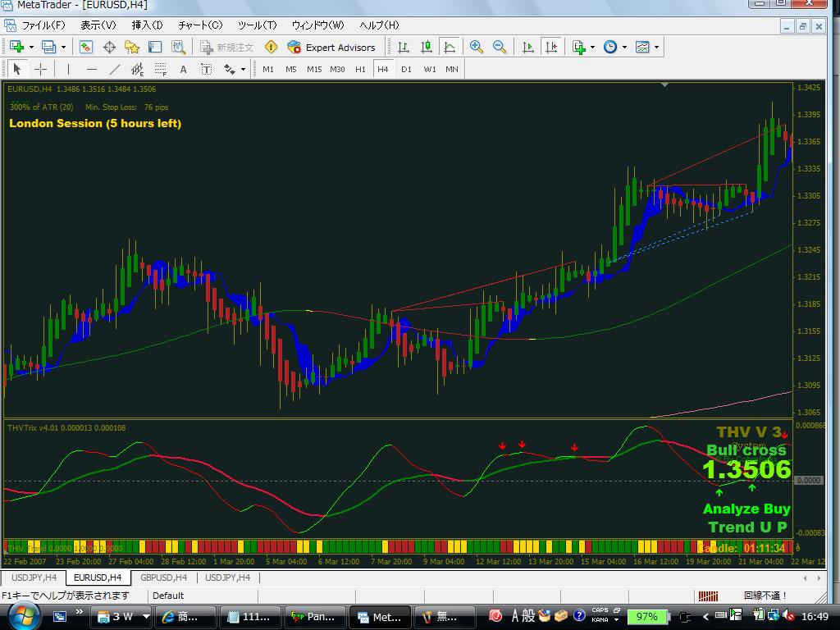Select the cursor arrow tool
Screen dimensions: 840x630
(16, 69)
